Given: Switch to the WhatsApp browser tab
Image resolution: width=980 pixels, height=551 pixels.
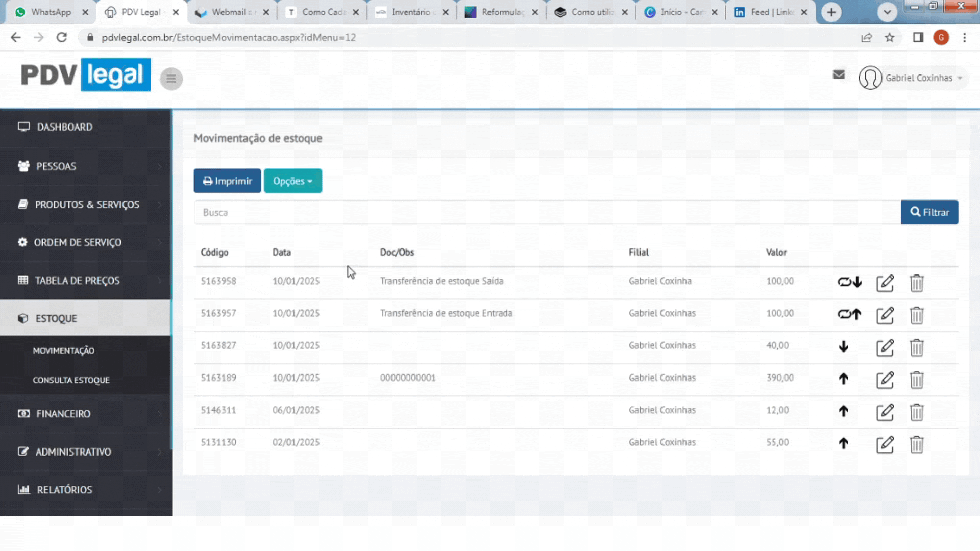Looking at the screenshot, I should [50, 12].
